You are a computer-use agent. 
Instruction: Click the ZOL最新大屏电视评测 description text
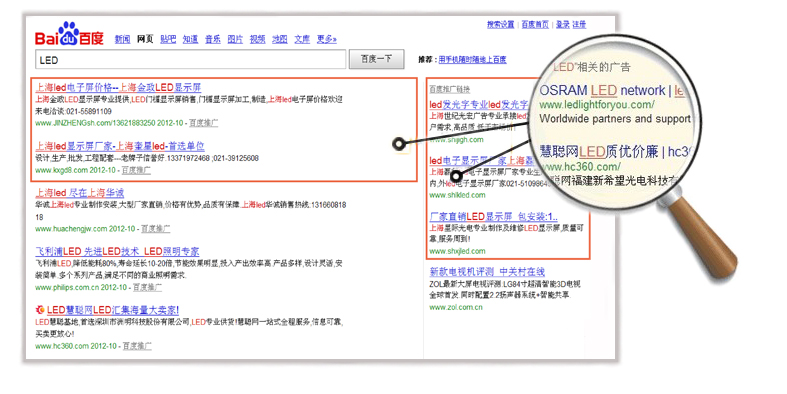tap(505, 290)
